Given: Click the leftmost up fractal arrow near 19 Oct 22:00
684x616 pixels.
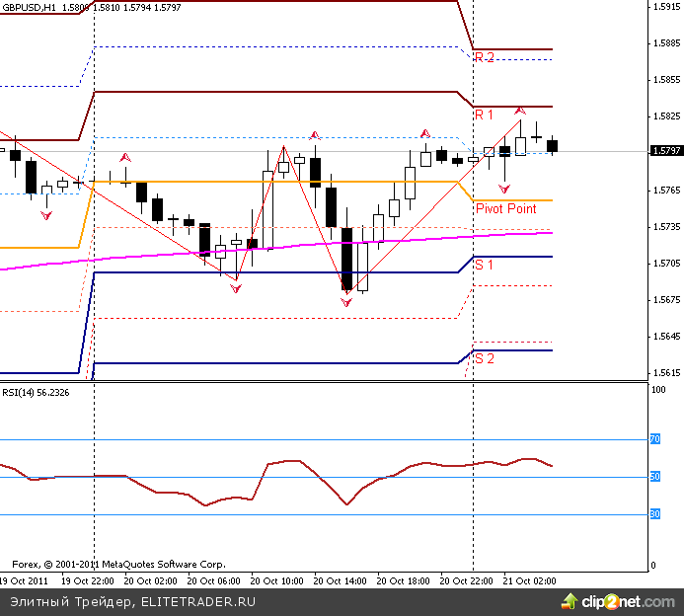Looking at the screenshot, I should (x=125, y=157).
